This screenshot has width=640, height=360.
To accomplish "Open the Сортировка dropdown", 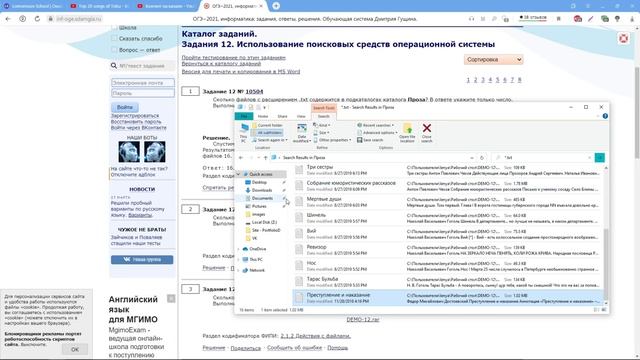I will [493, 60].
